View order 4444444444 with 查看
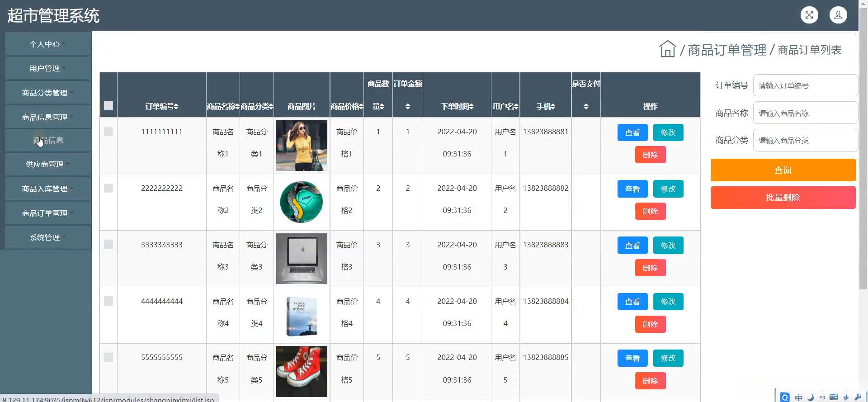 pyautogui.click(x=632, y=302)
